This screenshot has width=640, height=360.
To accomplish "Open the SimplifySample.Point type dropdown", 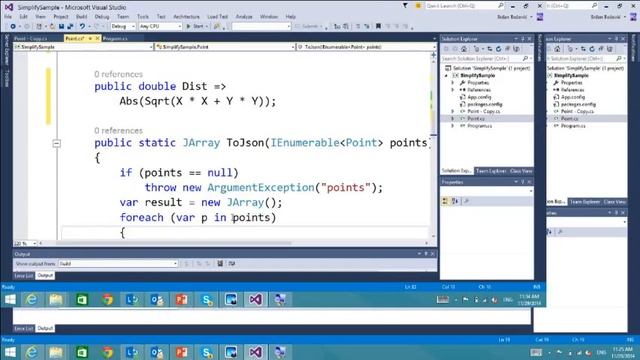I will coord(224,47).
